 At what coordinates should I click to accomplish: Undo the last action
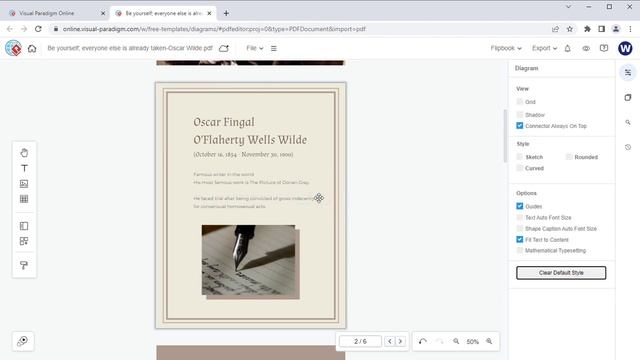(423, 341)
